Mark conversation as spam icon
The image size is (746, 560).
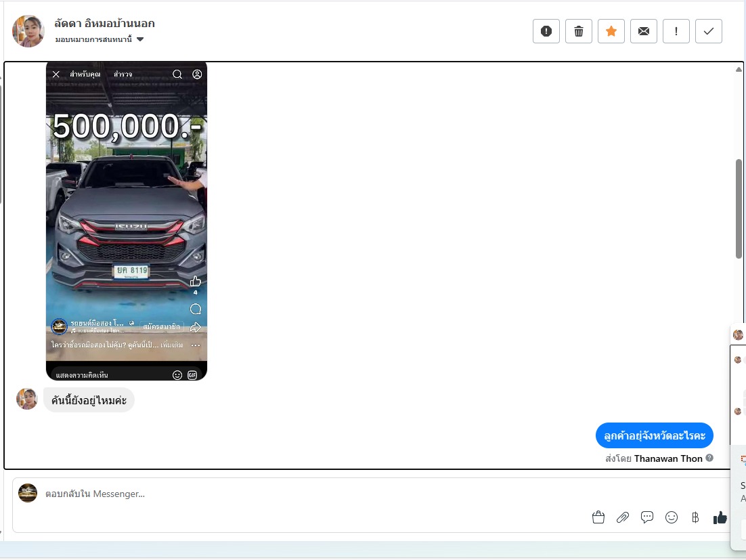(546, 31)
